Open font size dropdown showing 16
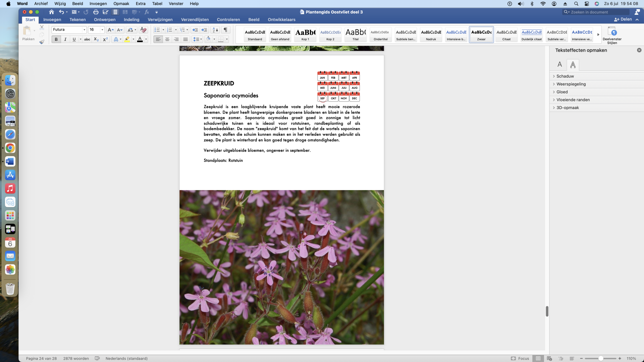The width and height of the screenshot is (644, 362). click(x=102, y=30)
